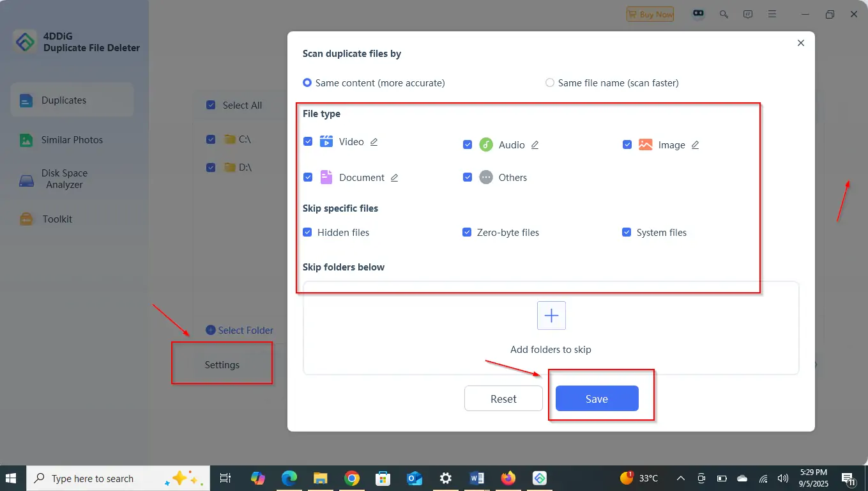Image resolution: width=868 pixels, height=491 pixels.
Task: Edit Document file type extensions
Action: point(395,178)
